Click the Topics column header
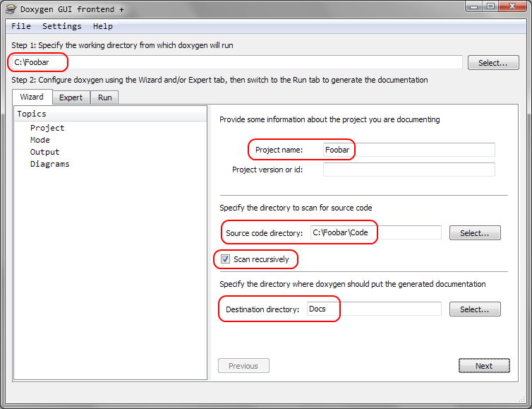 (x=110, y=114)
